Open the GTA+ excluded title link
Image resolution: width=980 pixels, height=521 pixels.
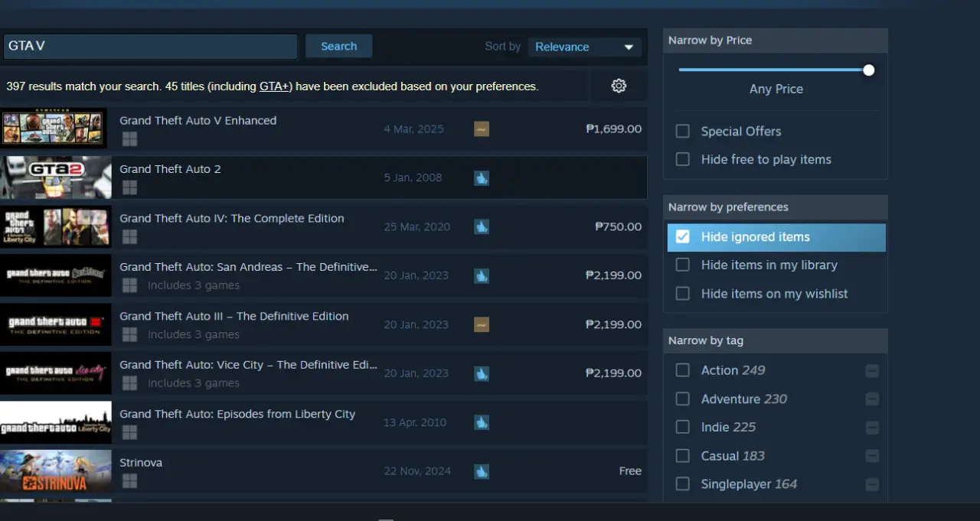(x=274, y=86)
